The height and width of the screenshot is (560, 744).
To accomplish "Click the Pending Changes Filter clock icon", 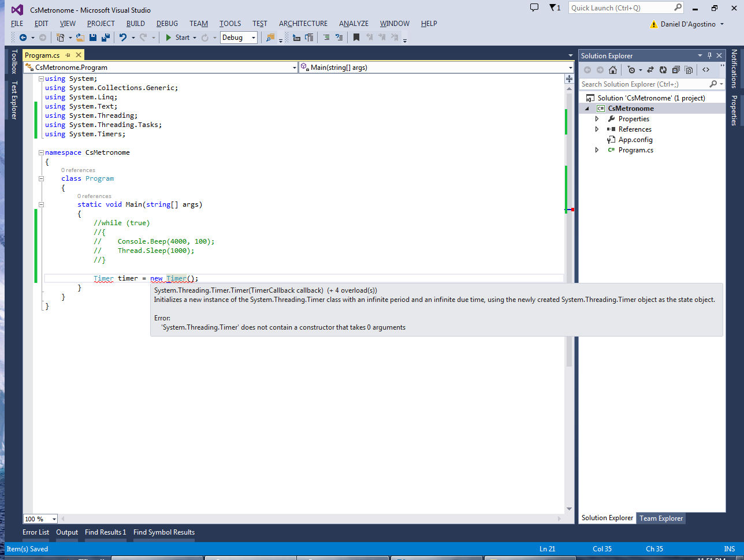I will [x=631, y=70].
